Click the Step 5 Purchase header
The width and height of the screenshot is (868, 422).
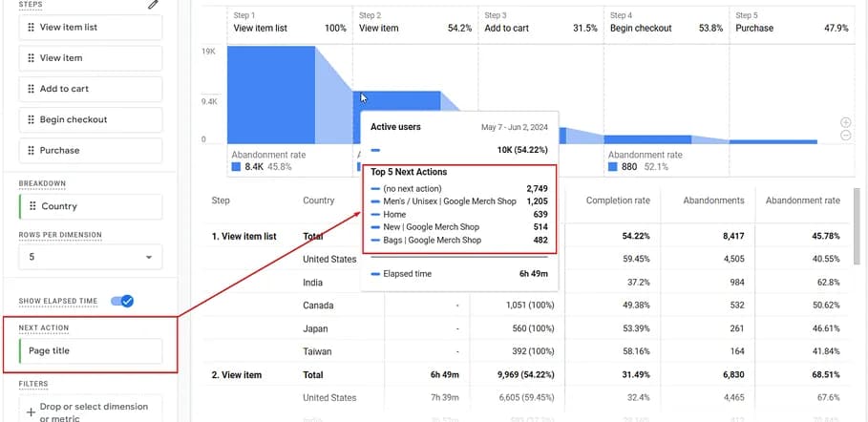click(x=792, y=23)
